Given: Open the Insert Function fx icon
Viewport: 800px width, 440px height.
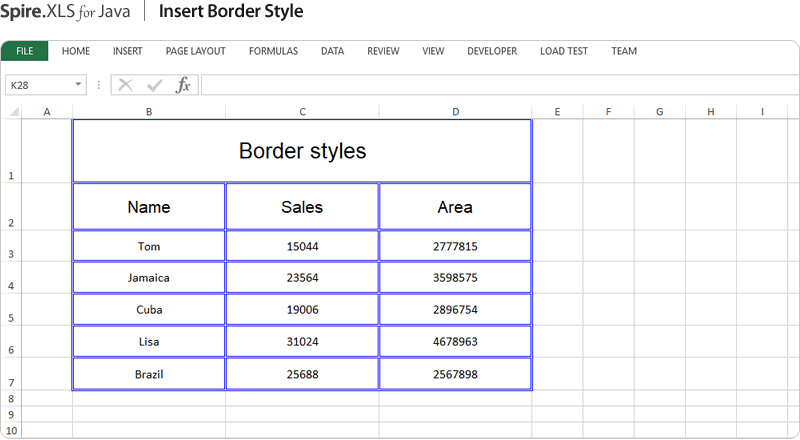Looking at the screenshot, I should click(183, 85).
